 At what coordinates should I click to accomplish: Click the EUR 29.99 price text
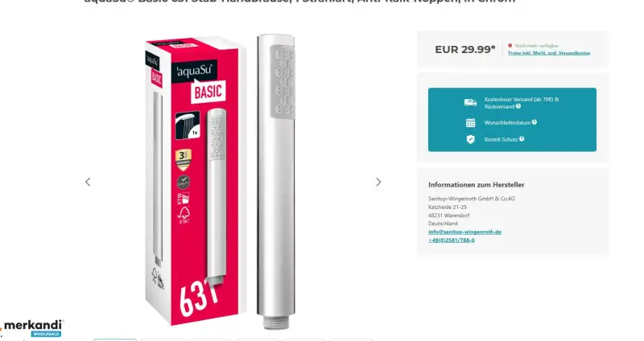[465, 49]
